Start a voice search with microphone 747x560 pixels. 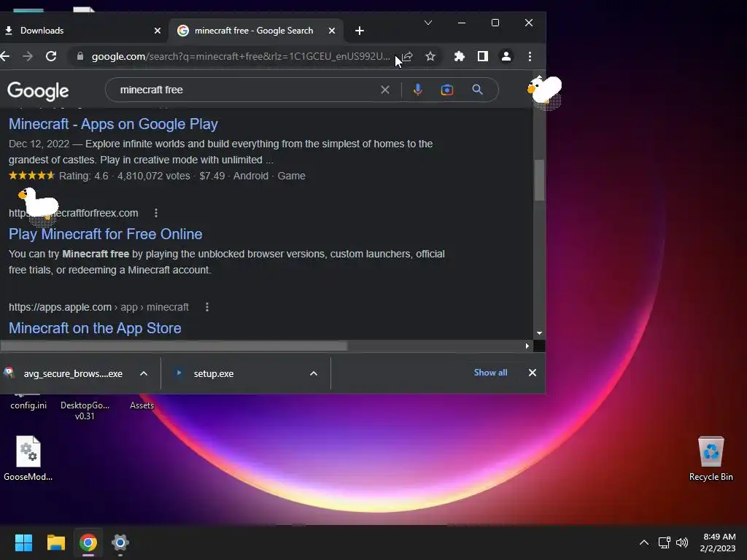click(418, 90)
